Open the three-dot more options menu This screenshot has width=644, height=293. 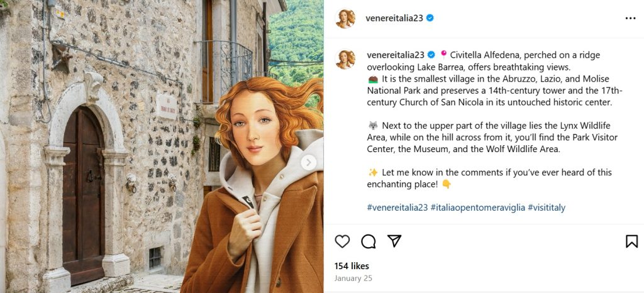(630, 18)
